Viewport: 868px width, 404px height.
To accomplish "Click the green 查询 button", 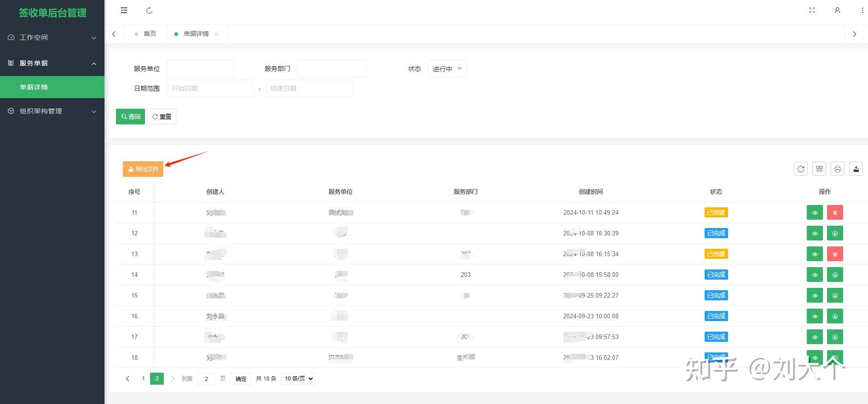I will coord(131,117).
